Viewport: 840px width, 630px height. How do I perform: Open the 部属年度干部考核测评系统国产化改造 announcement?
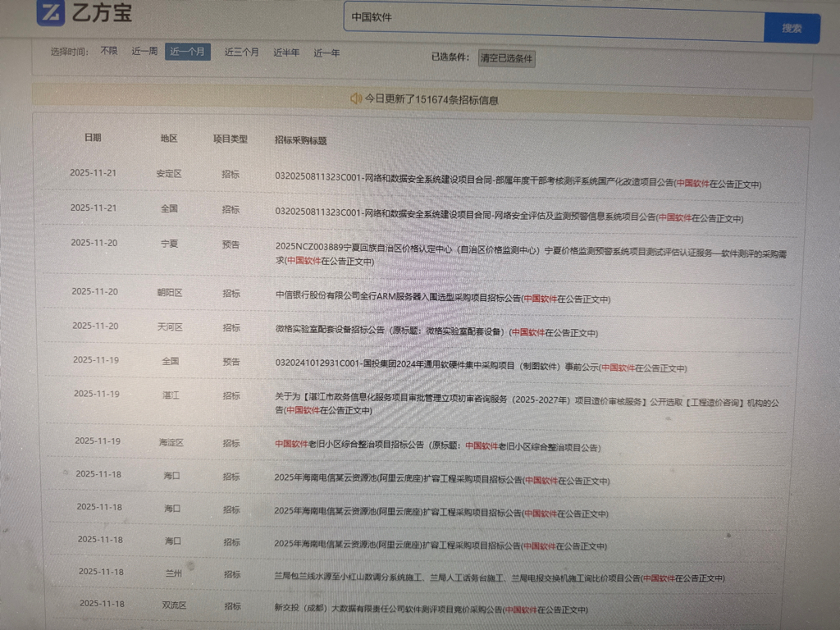[x=518, y=180]
